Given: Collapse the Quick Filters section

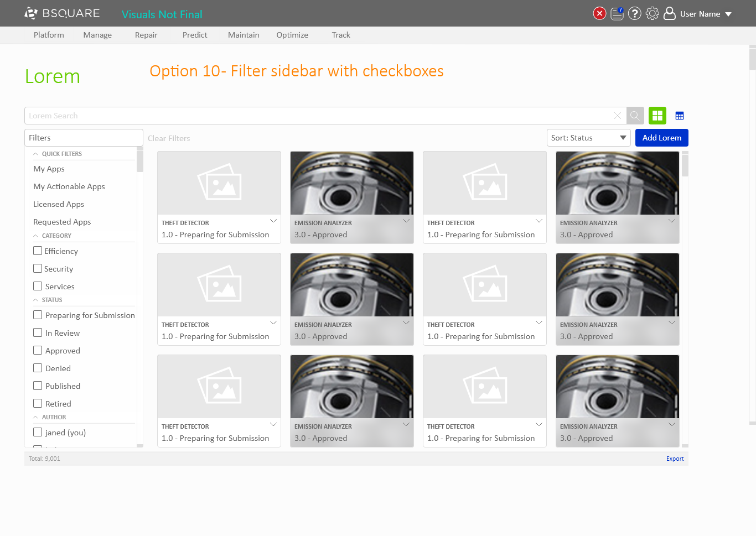Looking at the screenshot, I should (36, 154).
